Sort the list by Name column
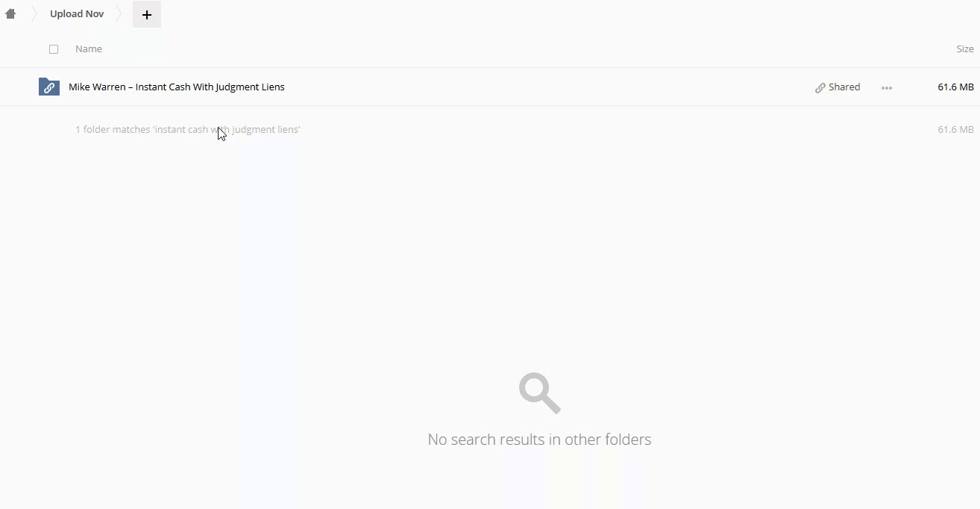 [x=89, y=49]
